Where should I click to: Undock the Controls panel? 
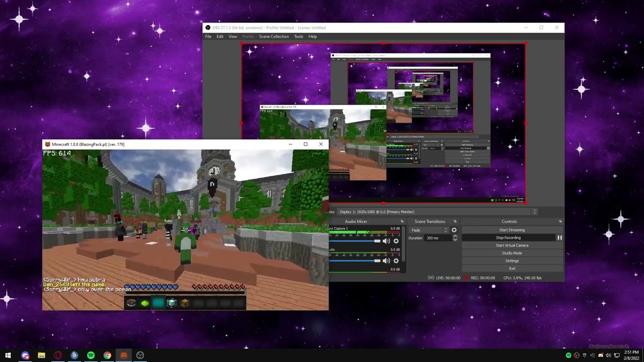click(560, 221)
